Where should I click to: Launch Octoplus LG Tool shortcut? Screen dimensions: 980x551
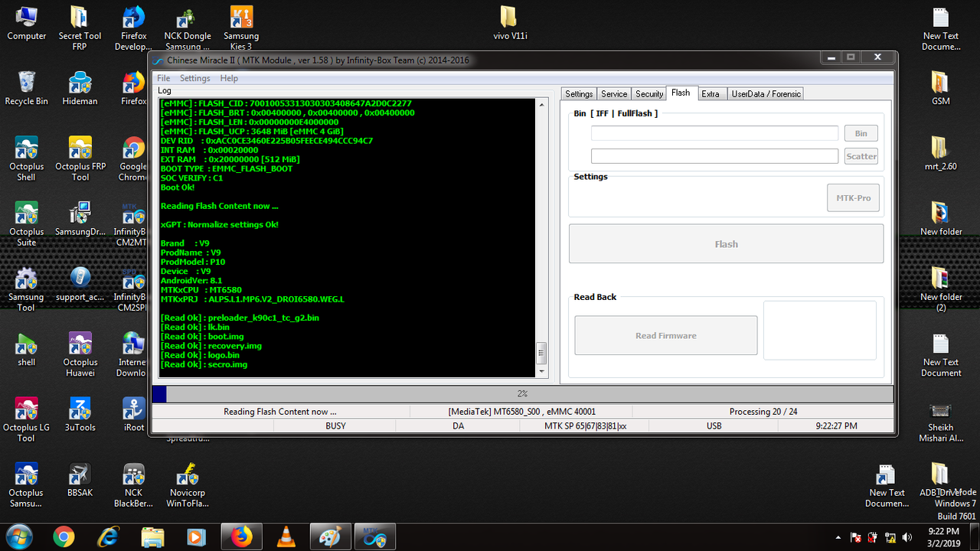tap(26, 419)
